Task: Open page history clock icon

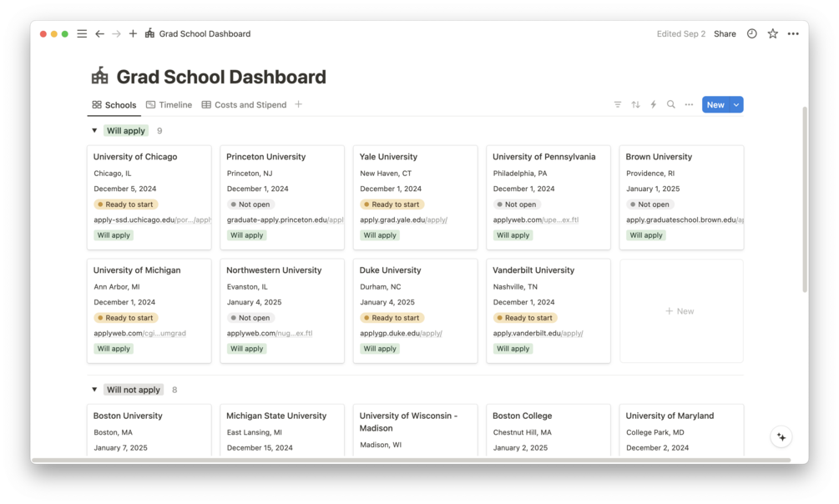Action: click(x=752, y=33)
